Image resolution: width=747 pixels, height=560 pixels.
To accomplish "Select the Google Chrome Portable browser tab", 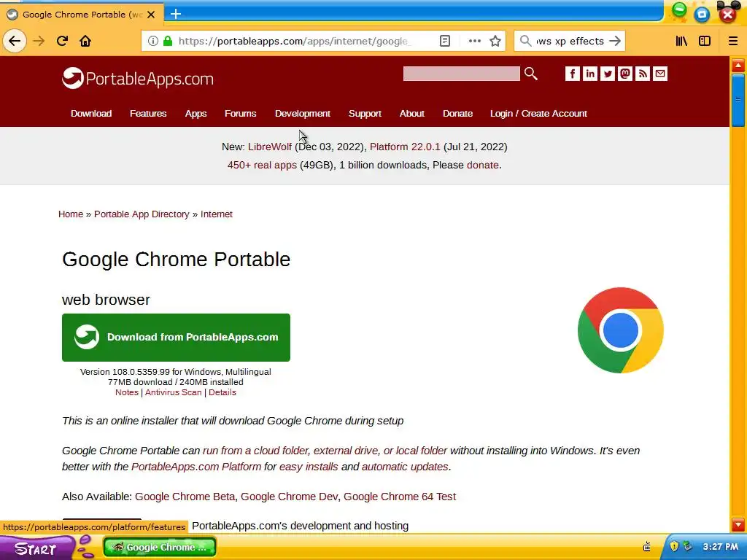I will [81, 15].
